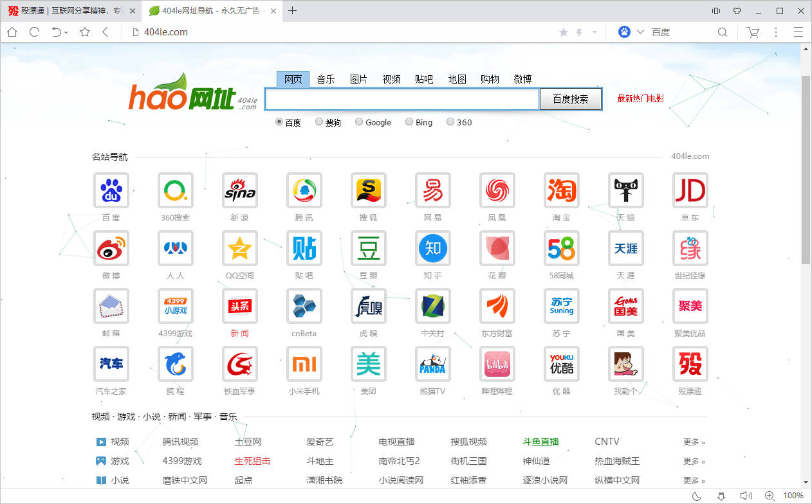
Task: Open the Baidu (百度) site icon
Action: tap(111, 190)
